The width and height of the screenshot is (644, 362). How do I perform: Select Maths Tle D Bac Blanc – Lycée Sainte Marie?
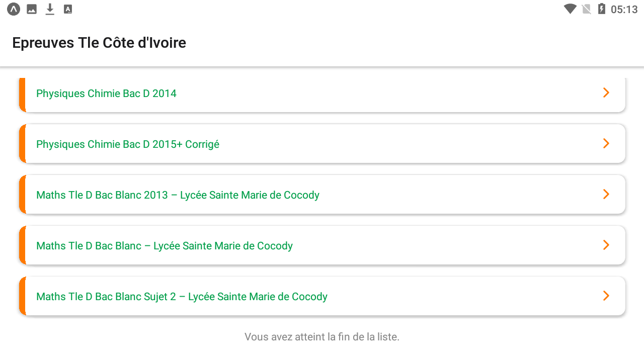pos(322,245)
